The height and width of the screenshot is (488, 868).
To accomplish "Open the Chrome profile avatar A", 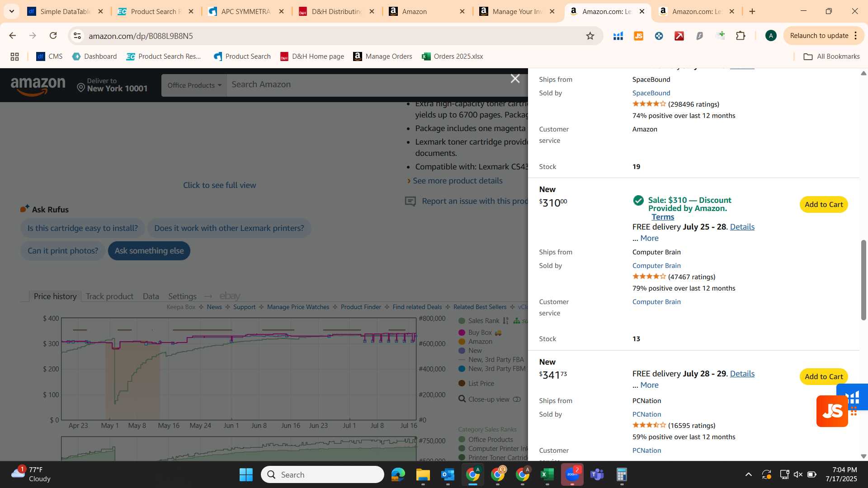I will tap(771, 36).
